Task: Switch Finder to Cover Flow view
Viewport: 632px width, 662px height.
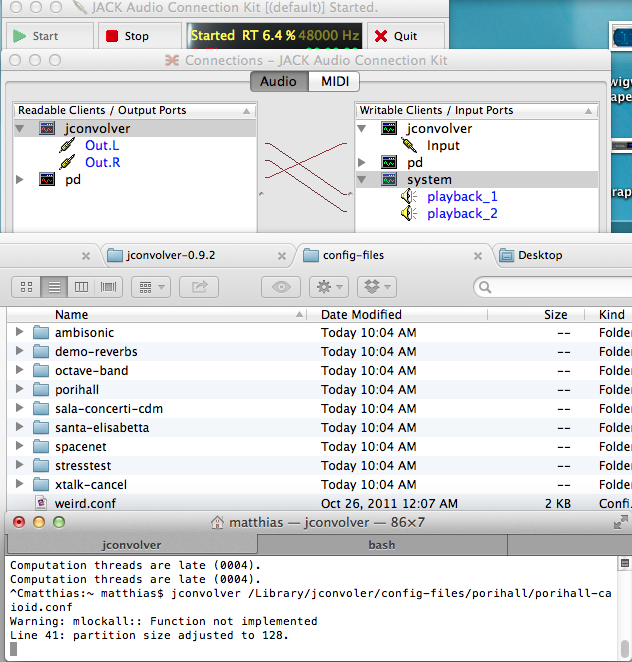Action: click(108, 287)
